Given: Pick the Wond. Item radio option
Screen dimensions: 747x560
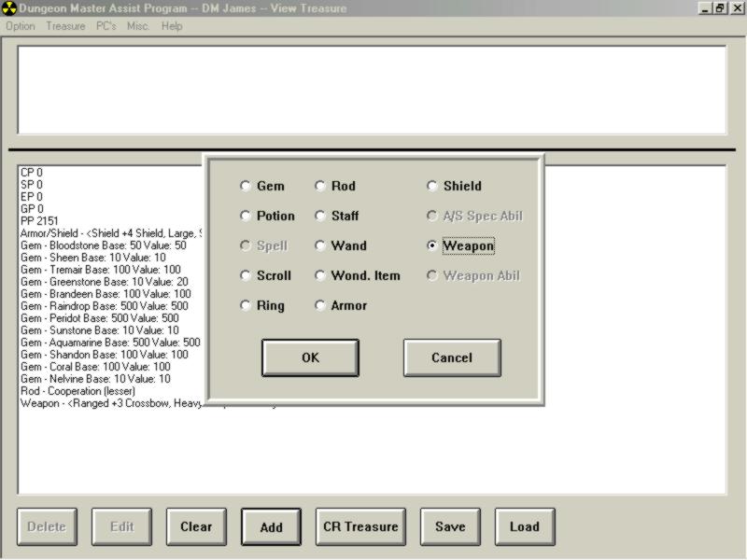Looking at the screenshot, I should 321,275.
